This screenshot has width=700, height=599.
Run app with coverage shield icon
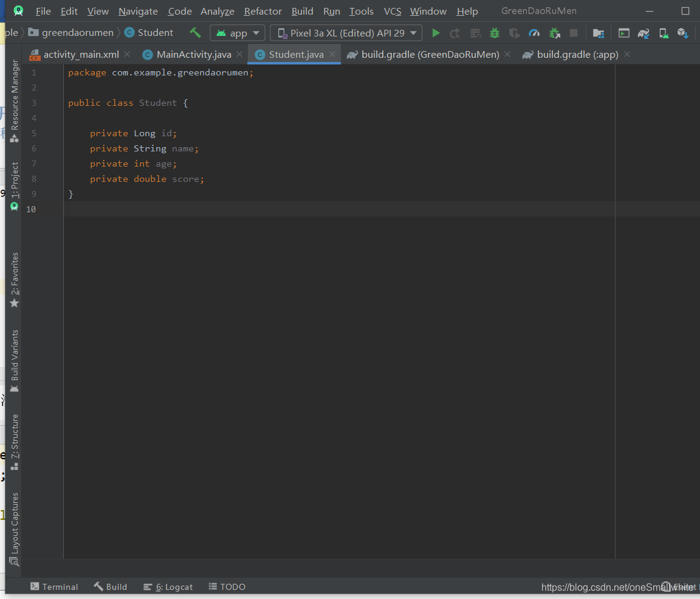click(x=514, y=33)
